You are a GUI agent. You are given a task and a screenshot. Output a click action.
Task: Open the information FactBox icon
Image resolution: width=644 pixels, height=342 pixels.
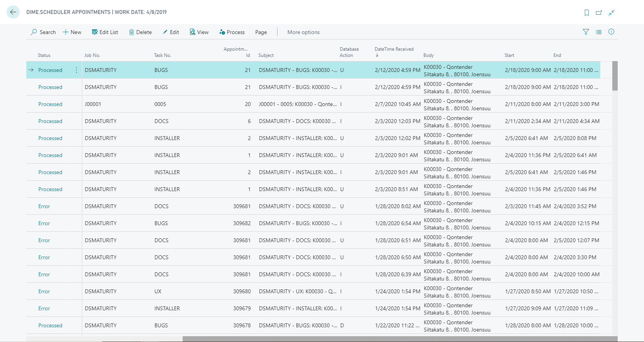tap(611, 32)
